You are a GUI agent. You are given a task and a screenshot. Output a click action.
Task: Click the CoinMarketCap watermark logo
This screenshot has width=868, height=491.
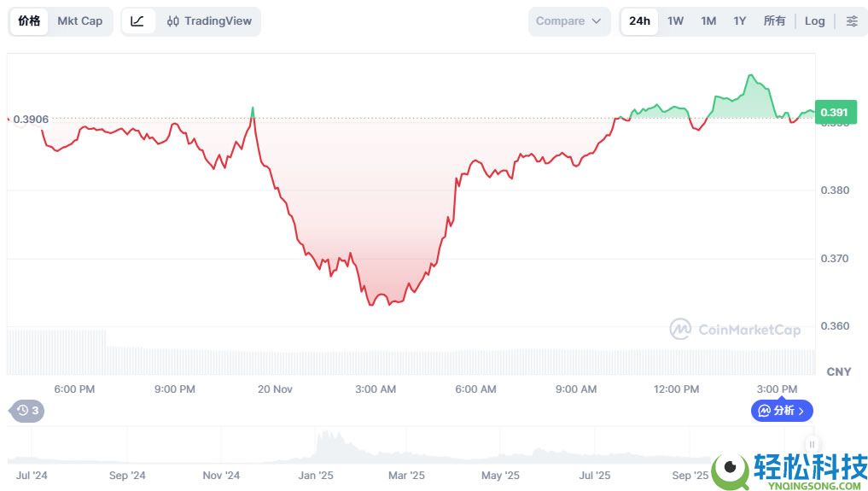pos(735,330)
